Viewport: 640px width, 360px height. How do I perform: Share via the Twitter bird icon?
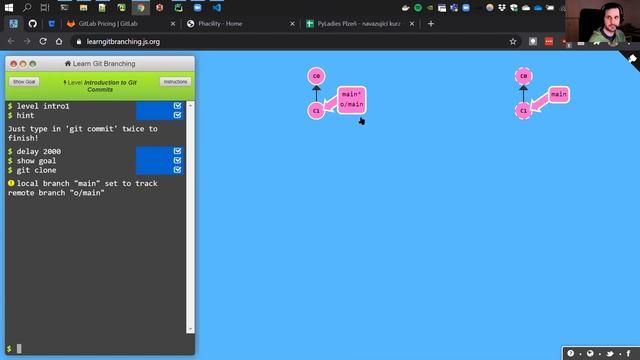click(x=610, y=353)
